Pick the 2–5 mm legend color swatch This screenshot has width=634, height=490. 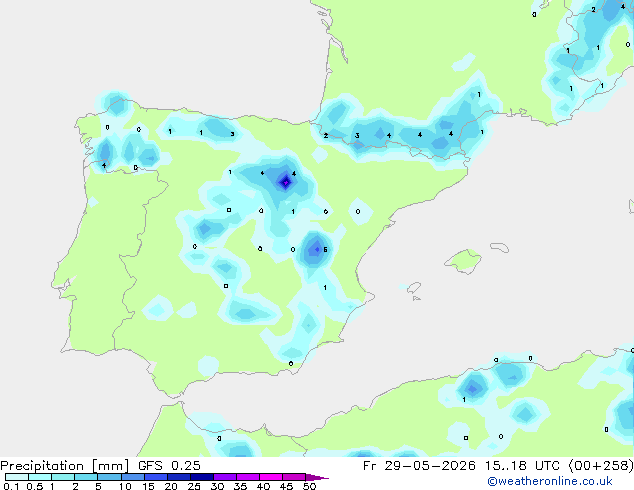click(86, 477)
